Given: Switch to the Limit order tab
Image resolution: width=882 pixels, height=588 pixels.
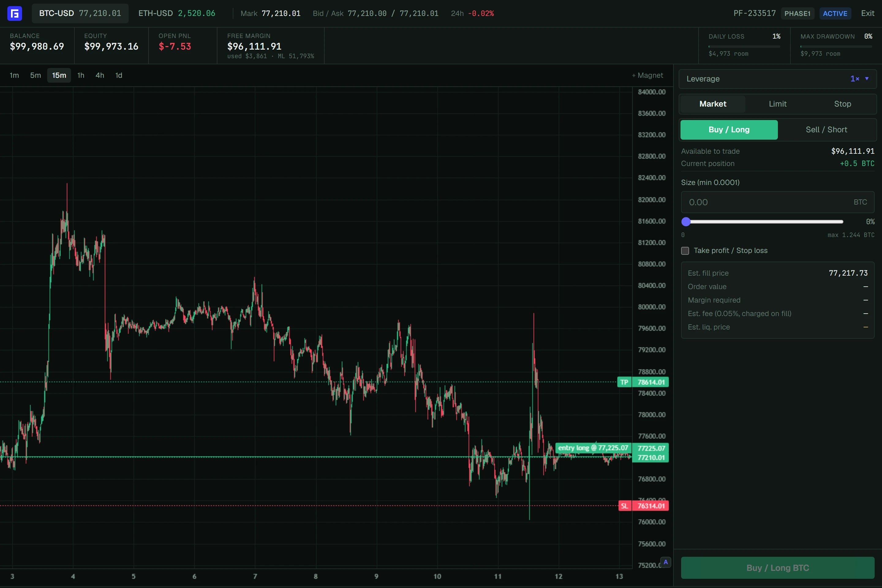Looking at the screenshot, I should (x=778, y=104).
